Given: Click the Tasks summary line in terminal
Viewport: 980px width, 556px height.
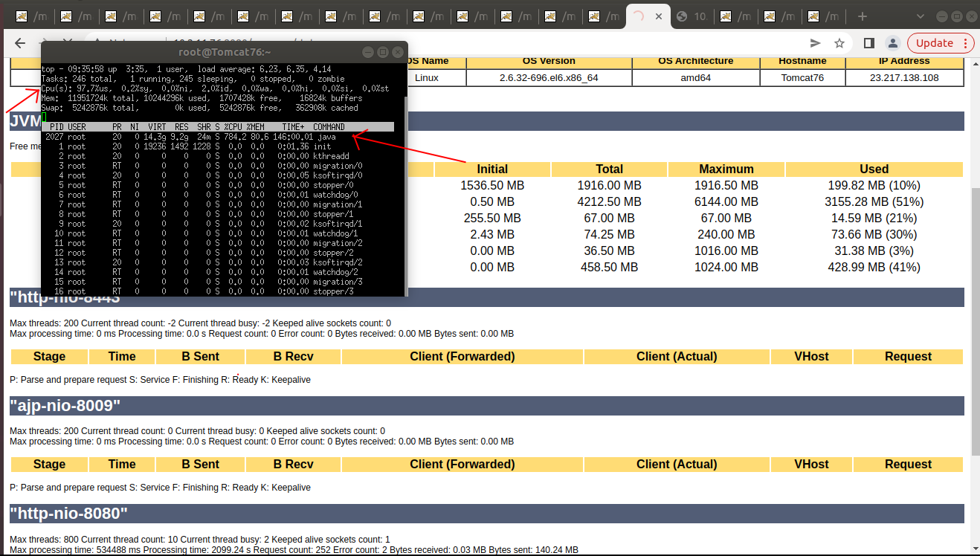Looking at the screenshot, I should 193,79.
